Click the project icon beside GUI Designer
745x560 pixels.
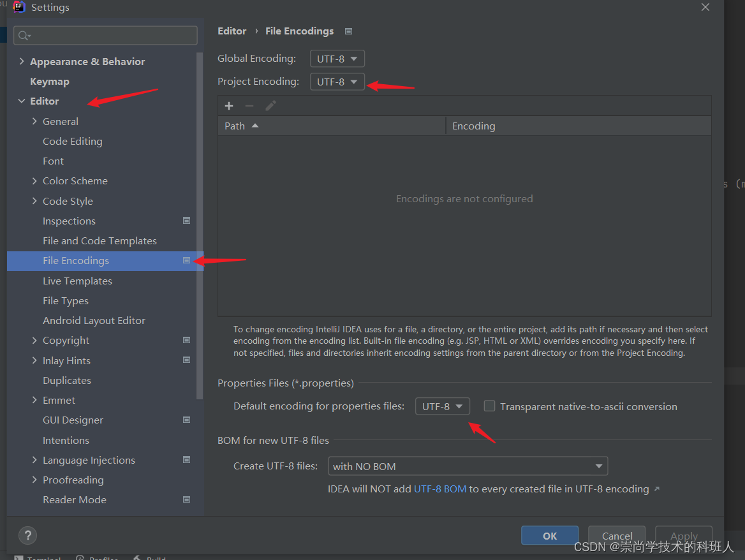[187, 420]
